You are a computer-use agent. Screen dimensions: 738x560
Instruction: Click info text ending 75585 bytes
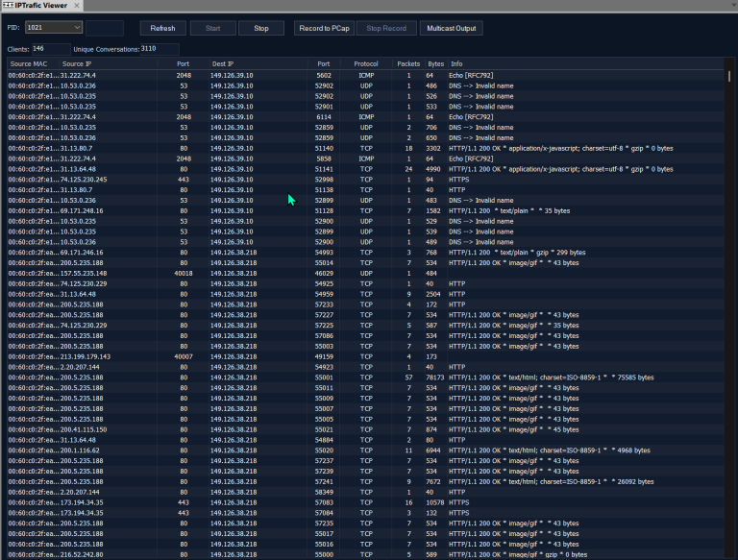[x=552, y=377]
